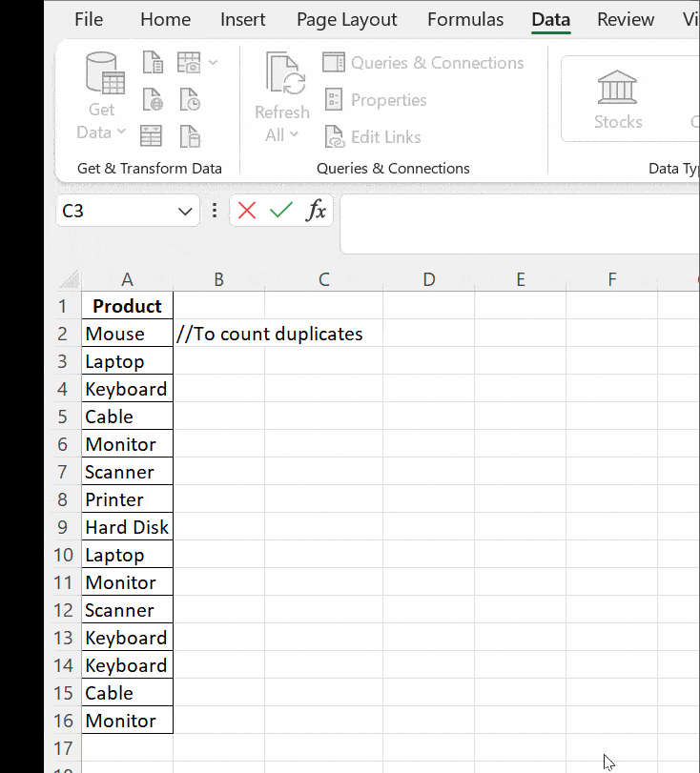Viewport: 700px width, 773px height.
Task: Click the Properties button
Action: 376,100
